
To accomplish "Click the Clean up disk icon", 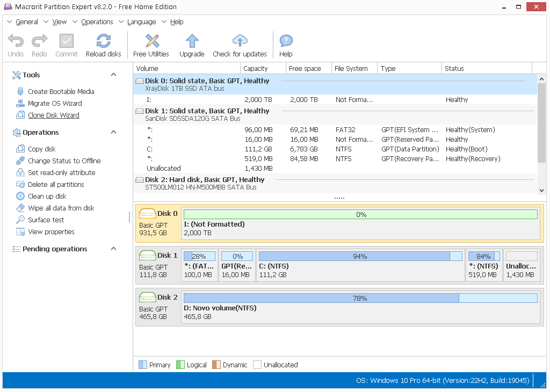I will 20,197.
